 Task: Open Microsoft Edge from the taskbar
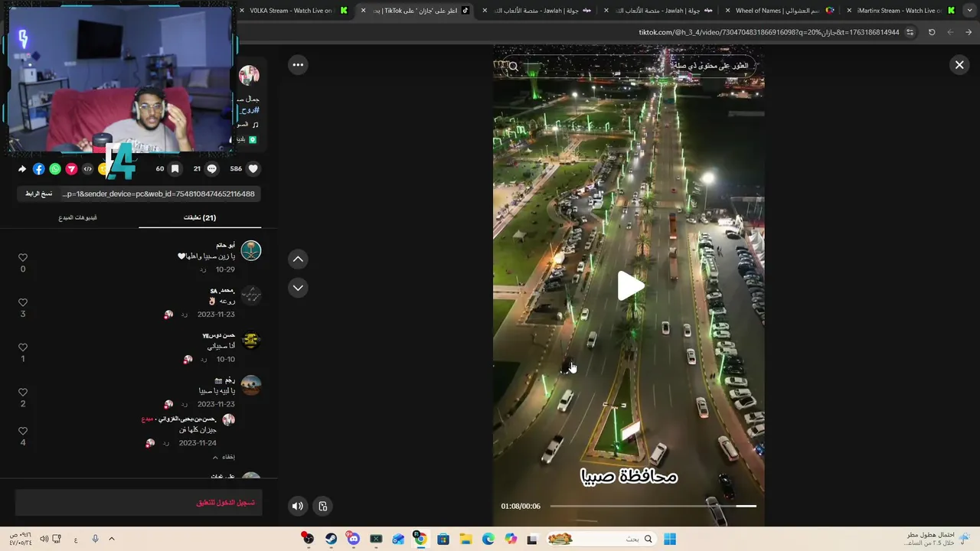coord(488,539)
